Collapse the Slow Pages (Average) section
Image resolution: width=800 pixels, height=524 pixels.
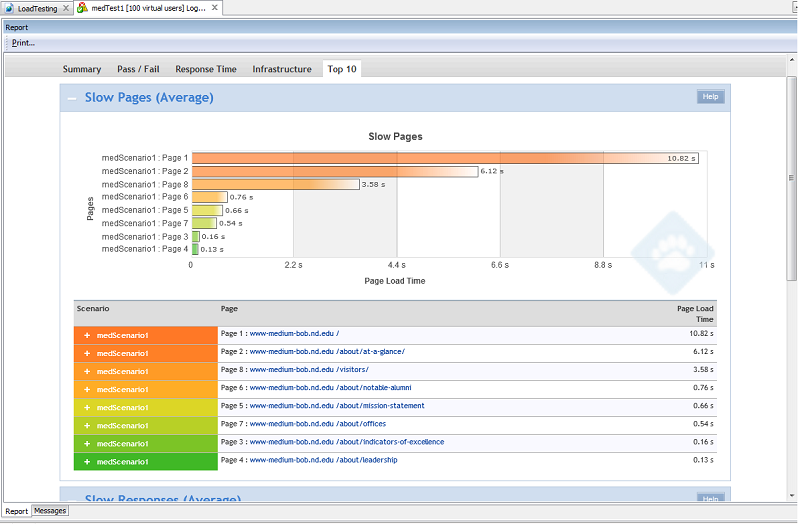[72, 98]
